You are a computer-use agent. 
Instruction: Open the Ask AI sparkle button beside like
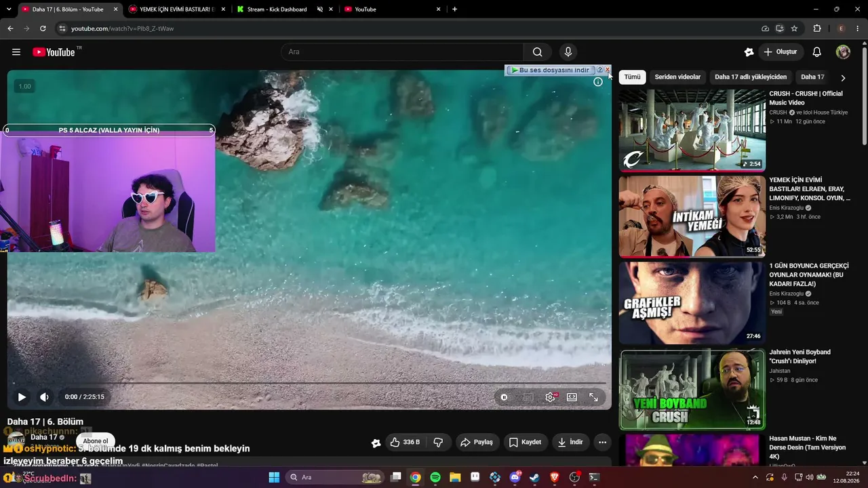pos(376,443)
